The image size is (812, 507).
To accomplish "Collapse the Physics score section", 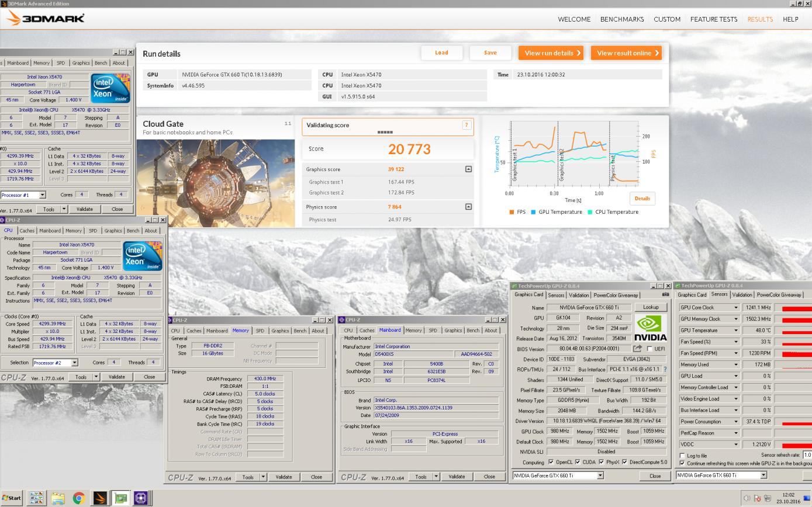I will coord(468,206).
